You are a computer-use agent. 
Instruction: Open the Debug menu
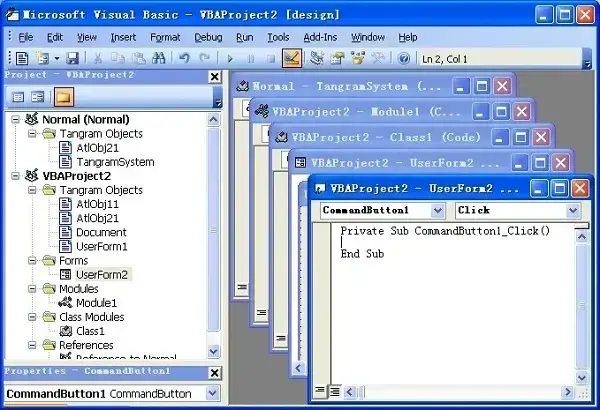tap(208, 37)
